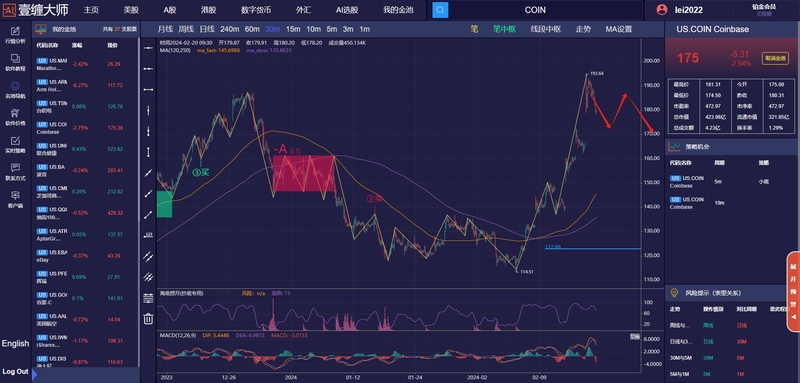This screenshot has height=383, width=800.
Task: Switch to the 60m timeframe
Action: [252, 29]
